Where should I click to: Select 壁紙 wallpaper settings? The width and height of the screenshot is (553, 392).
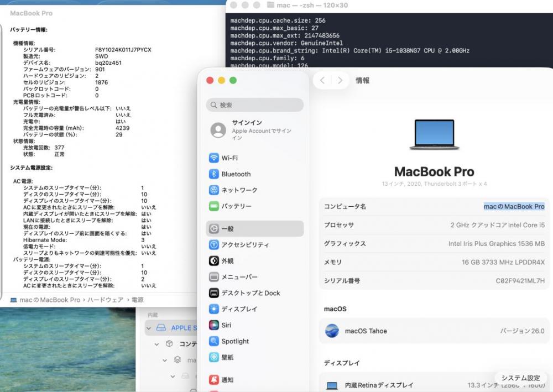[x=227, y=357]
